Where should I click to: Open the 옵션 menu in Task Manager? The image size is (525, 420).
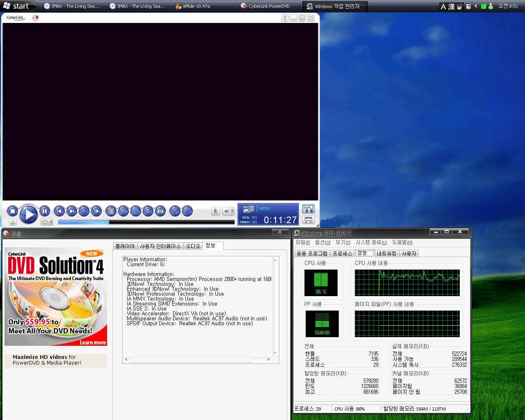click(x=322, y=242)
